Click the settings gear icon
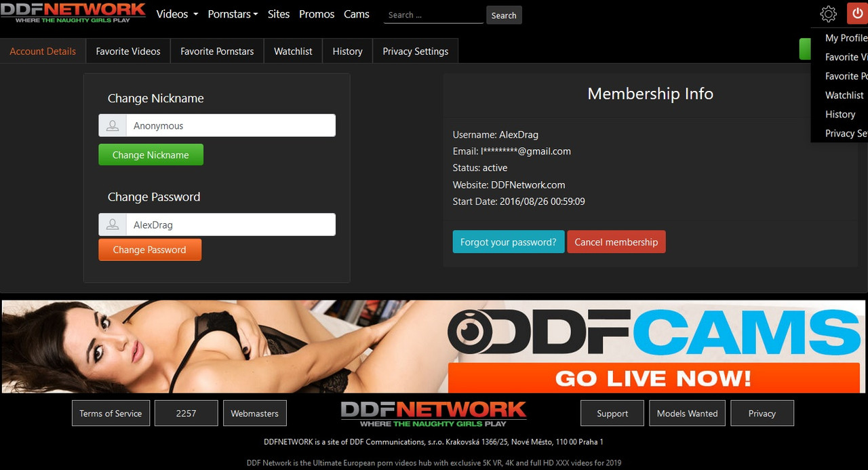This screenshot has height=470, width=868. 828,14
